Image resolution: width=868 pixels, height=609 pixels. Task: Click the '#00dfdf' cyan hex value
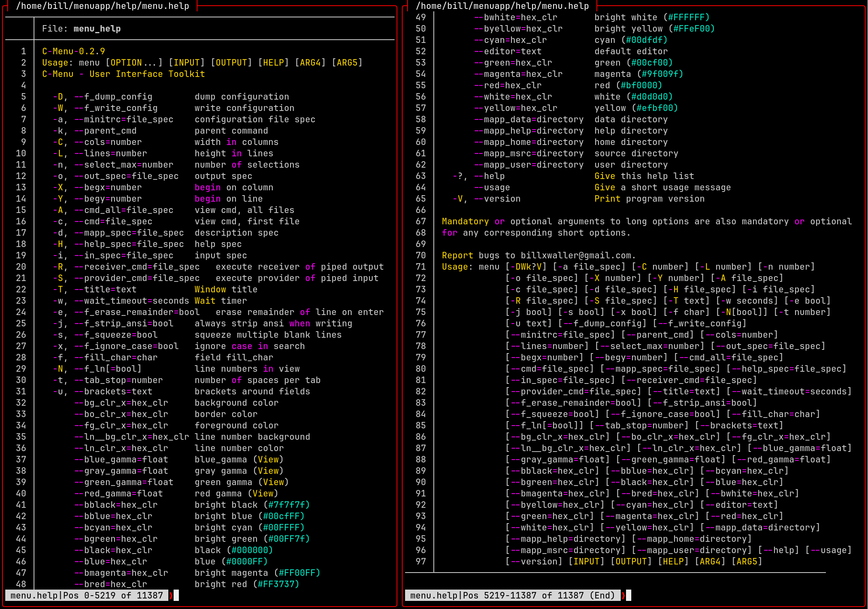point(644,40)
